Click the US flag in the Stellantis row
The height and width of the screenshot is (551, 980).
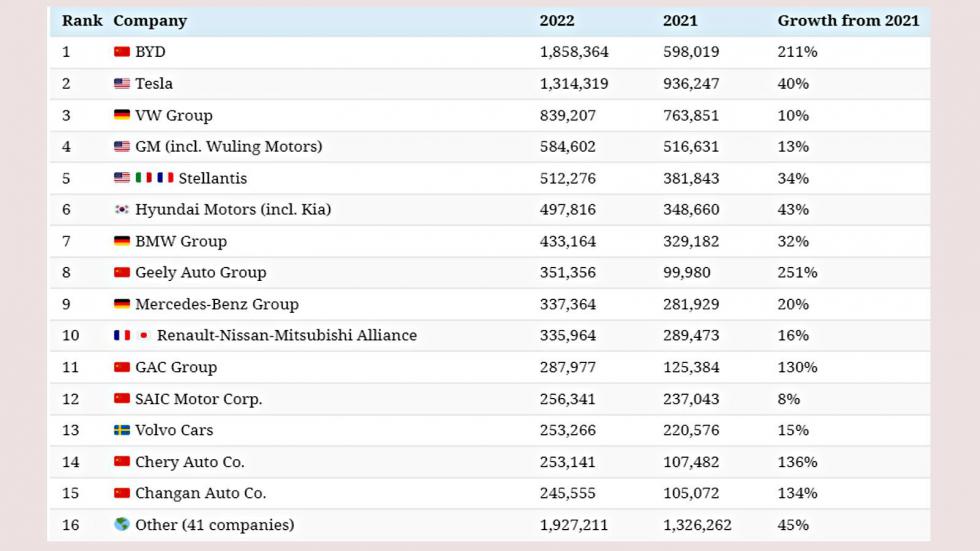(122, 178)
